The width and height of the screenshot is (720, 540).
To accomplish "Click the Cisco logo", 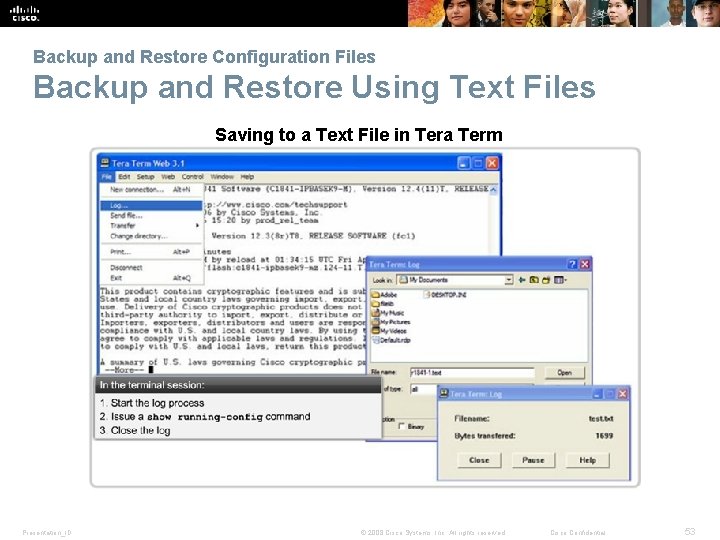I will tap(25, 13).
